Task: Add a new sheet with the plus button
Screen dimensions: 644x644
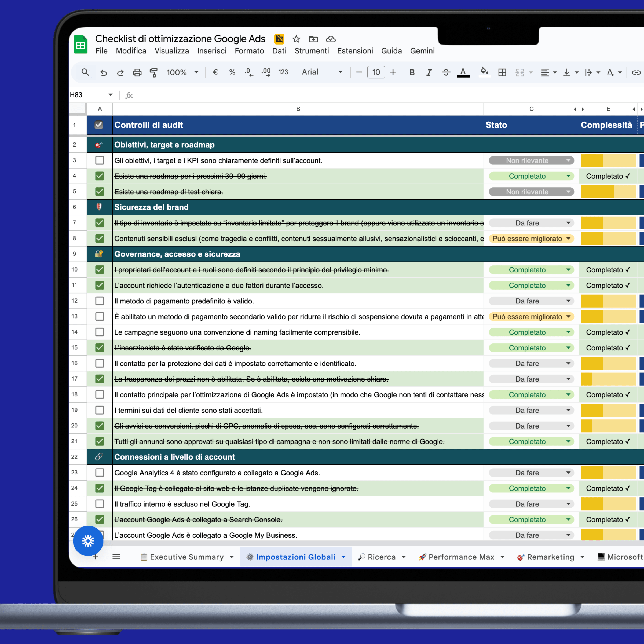Action: pos(95,557)
